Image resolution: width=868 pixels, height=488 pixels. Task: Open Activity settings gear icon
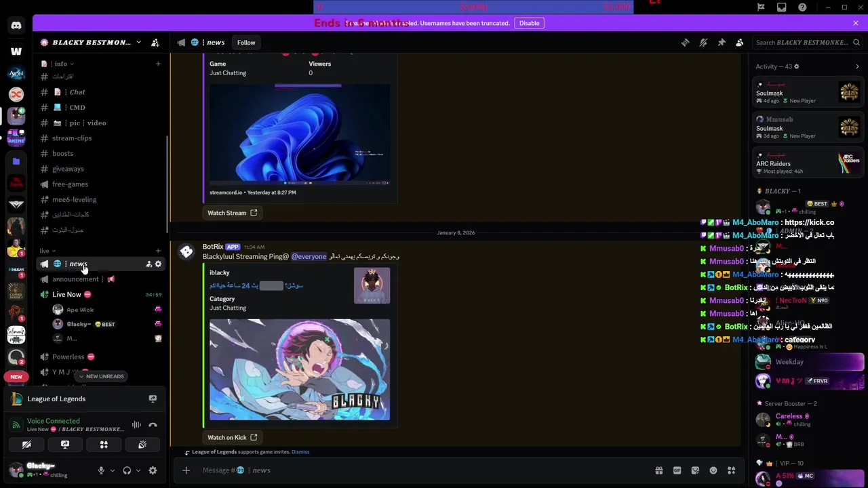(796, 66)
